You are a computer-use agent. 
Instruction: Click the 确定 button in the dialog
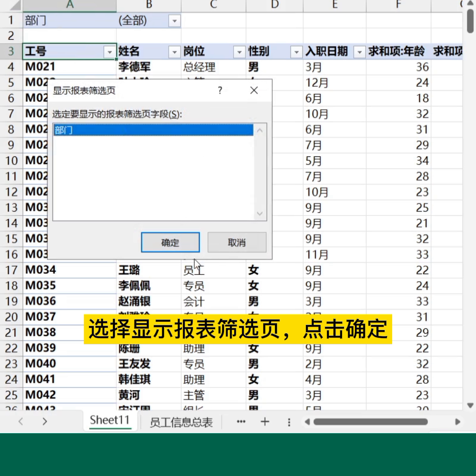(x=170, y=242)
